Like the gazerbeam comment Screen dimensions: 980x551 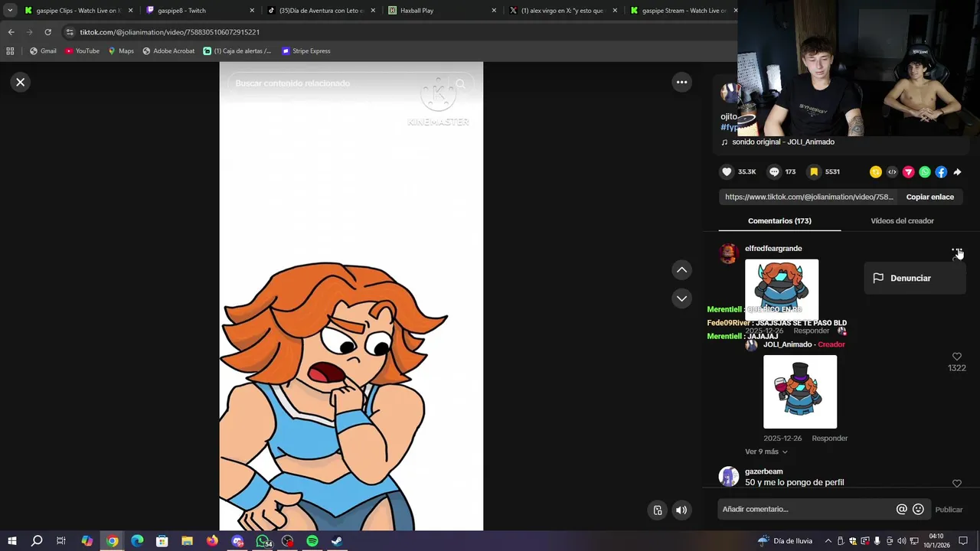956,483
